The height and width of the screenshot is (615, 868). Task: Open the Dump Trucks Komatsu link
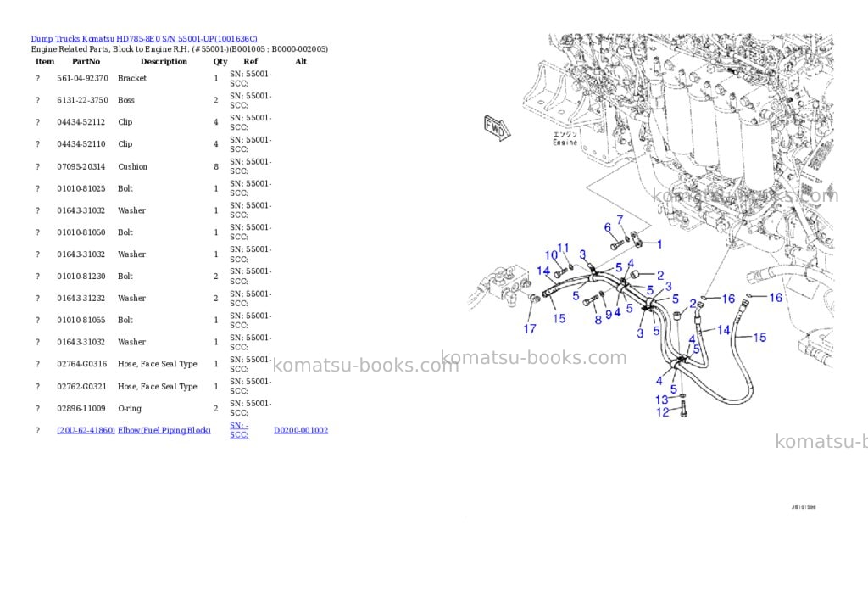coord(73,39)
